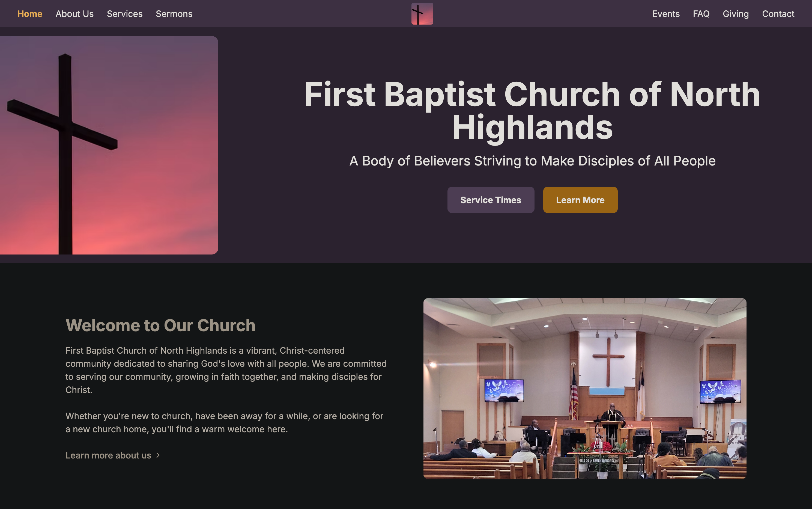The width and height of the screenshot is (812, 509).
Task: Open the Events nav link
Action: [666, 14]
